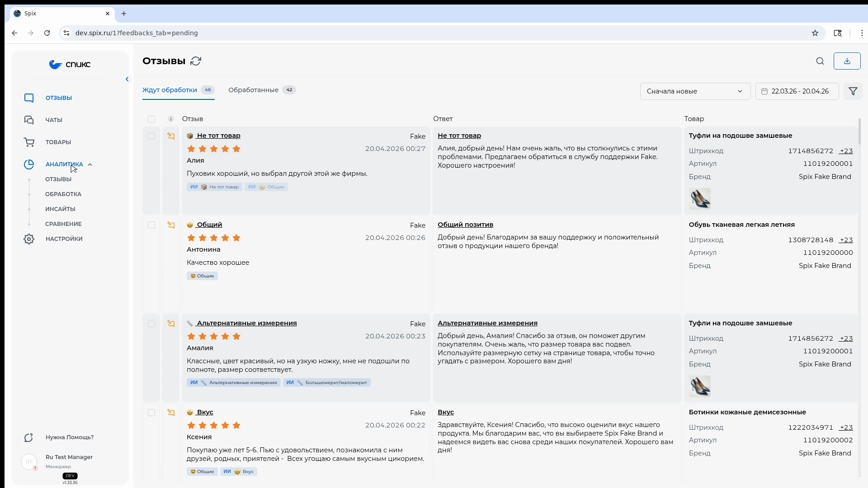
Task: Open Настройки gear in sidebar
Action: pos(29,239)
